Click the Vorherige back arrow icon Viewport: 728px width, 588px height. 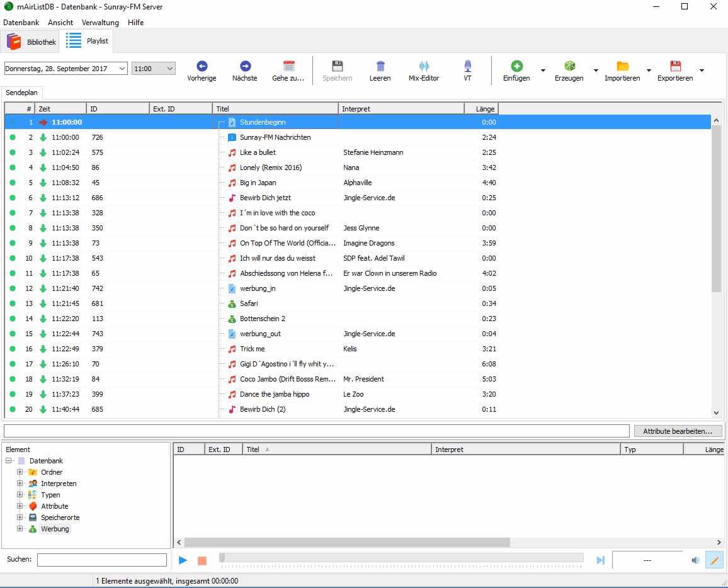202,66
